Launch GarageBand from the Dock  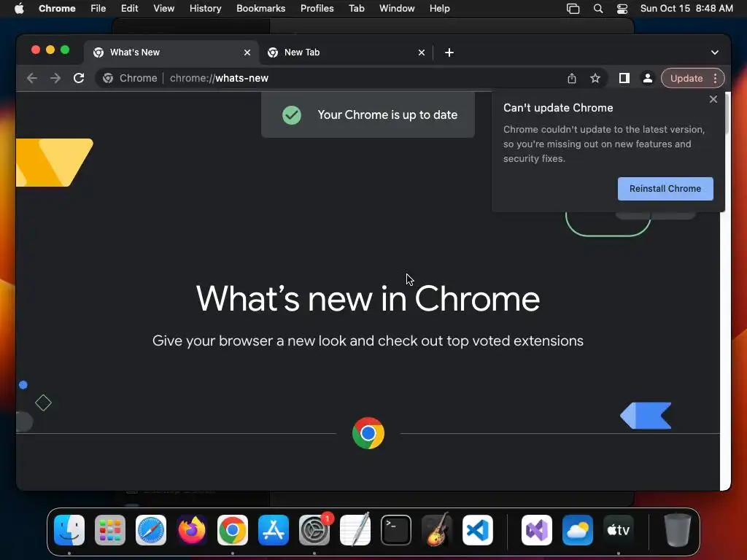pos(437,530)
